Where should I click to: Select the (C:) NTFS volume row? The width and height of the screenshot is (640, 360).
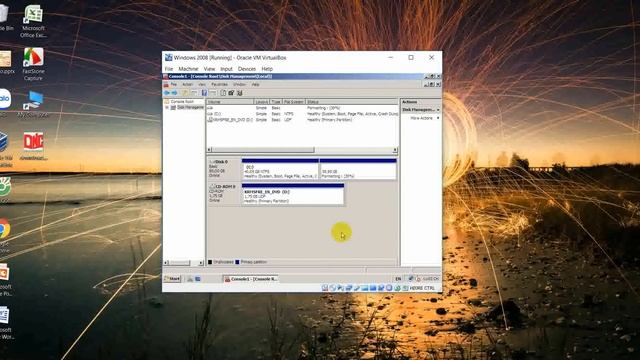(x=302, y=114)
